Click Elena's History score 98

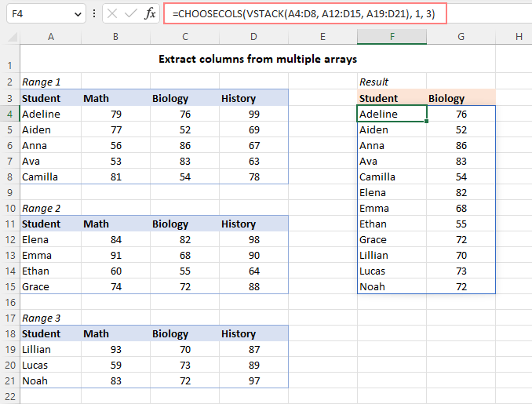[253, 239]
